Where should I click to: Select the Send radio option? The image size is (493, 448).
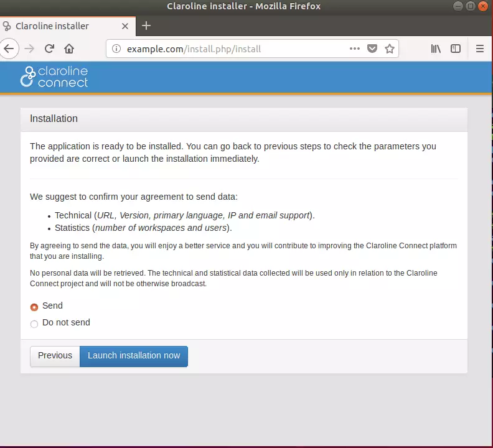click(34, 307)
